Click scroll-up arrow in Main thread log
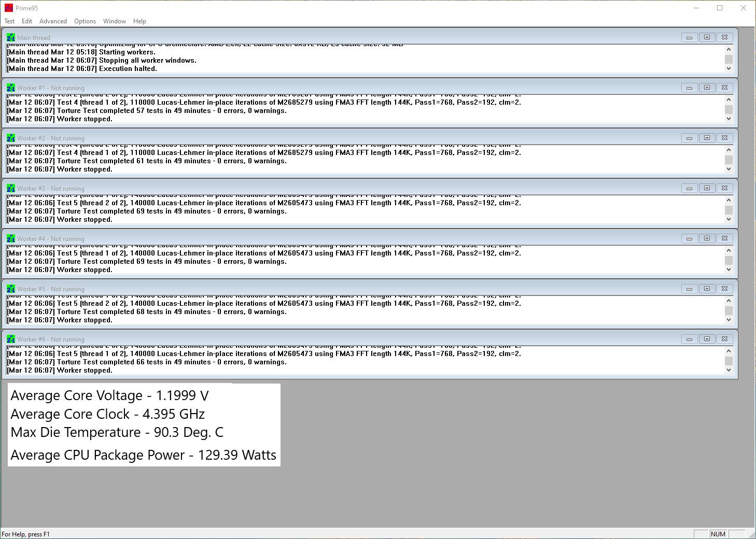This screenshot has height=539, width=756. pyautogui.click(x=729, y=50)
